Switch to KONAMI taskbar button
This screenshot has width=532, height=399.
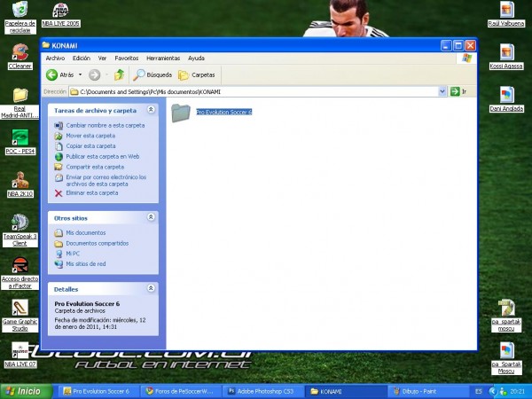click(346, 391)
